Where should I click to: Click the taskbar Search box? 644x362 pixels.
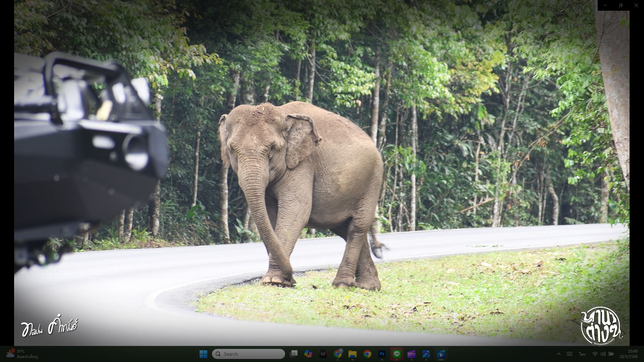point(249,354)
